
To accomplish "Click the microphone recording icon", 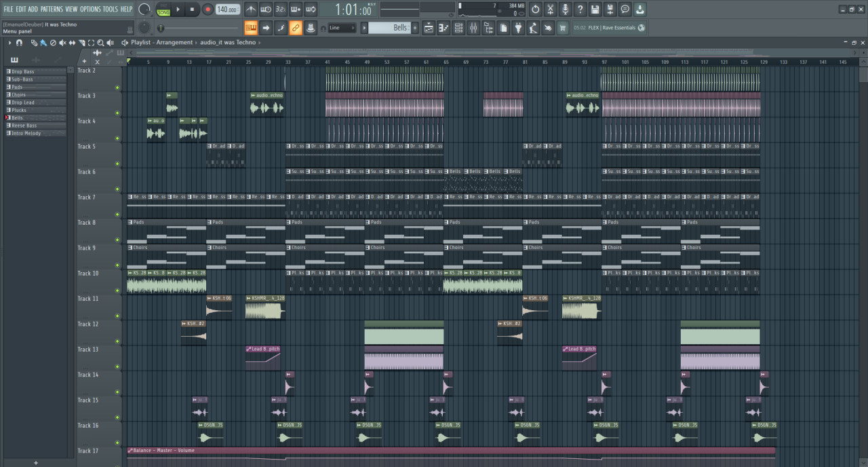I will point(566,10).
